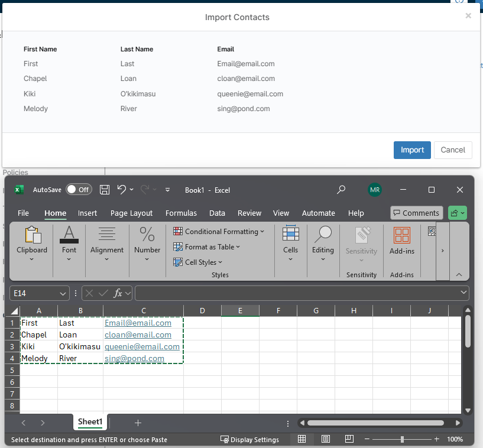Viewport: 483px width, 448px height.
Task: Click the Insert Function fx icon
Action: tap(118, 293)
